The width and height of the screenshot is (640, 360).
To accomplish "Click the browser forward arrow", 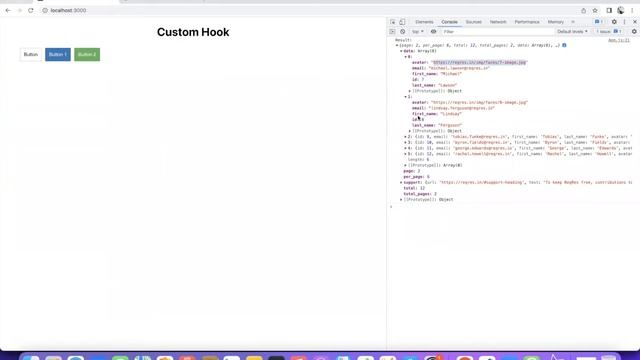I will pyautogui.click(x=20, y=10).
